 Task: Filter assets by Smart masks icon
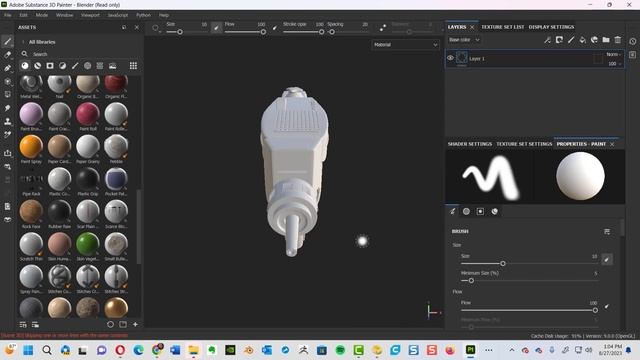click(50, 66)
